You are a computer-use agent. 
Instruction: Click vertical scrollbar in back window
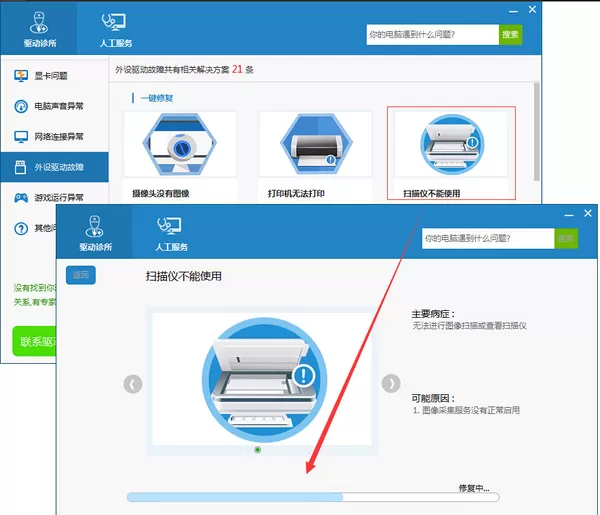point(536,132)
